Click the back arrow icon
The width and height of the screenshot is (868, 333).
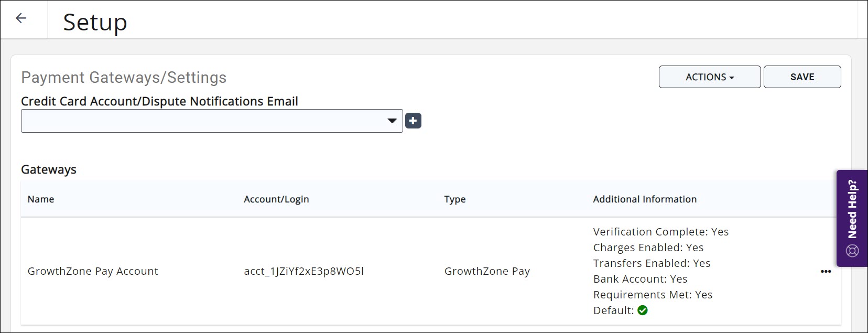(x=21, y=18)
